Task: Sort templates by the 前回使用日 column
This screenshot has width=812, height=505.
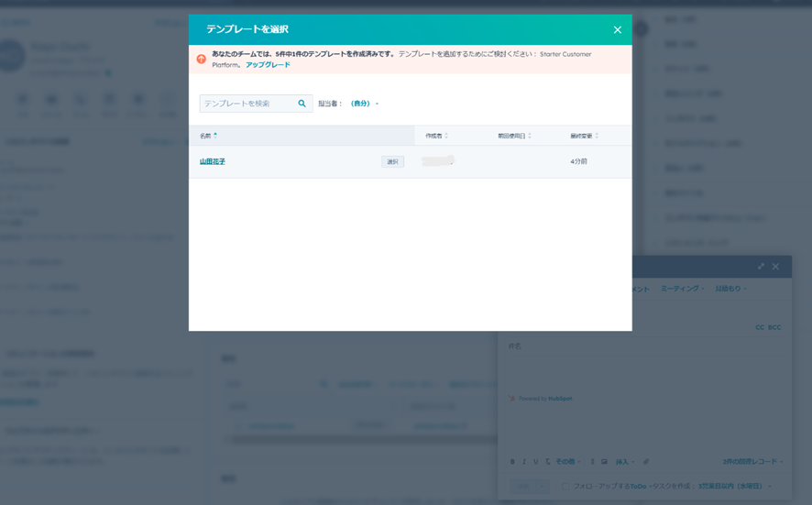Action: point(514,136)
